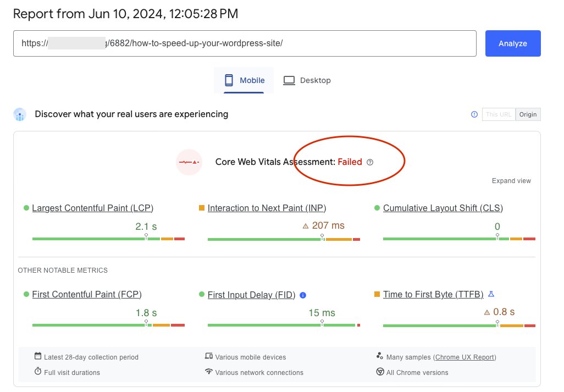Click Various network connections text
Viewport: 564px width, 392px height.
[x=259, y=373]
